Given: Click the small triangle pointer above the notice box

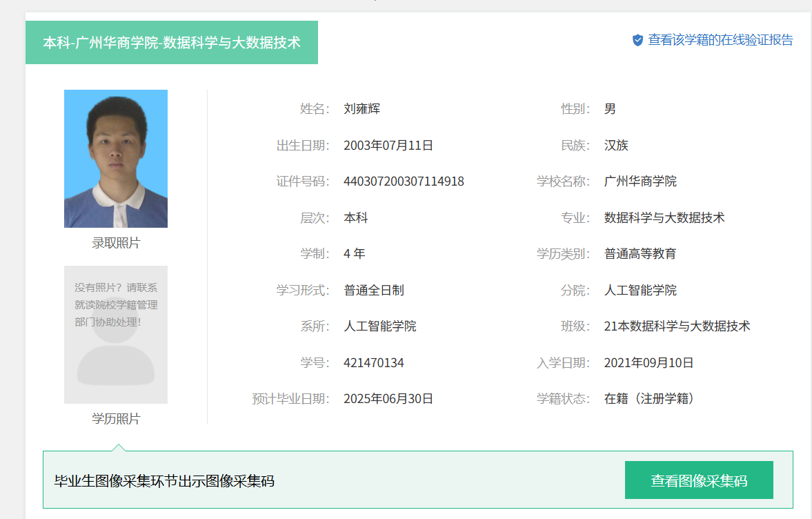Looking at the screenshot, I should tap(118, 447).
